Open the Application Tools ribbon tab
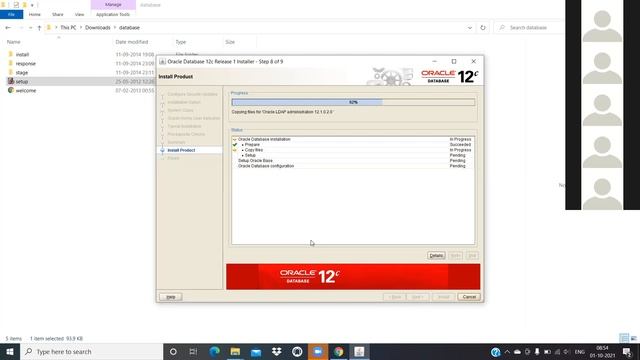The width and height of the screenshot is (640, 360). pyautogui.click(x=113, y=14)
